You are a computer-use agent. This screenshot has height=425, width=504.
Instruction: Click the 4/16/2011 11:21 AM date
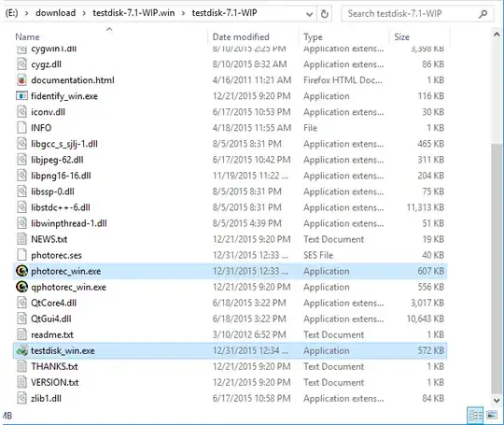[x=252, y=80]
